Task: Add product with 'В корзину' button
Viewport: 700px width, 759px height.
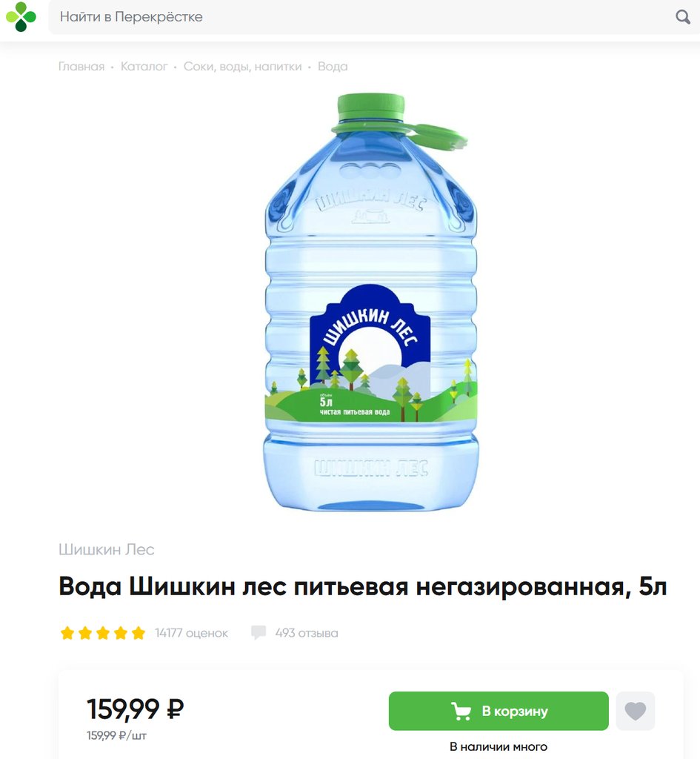Action: (x=499, y=711)
